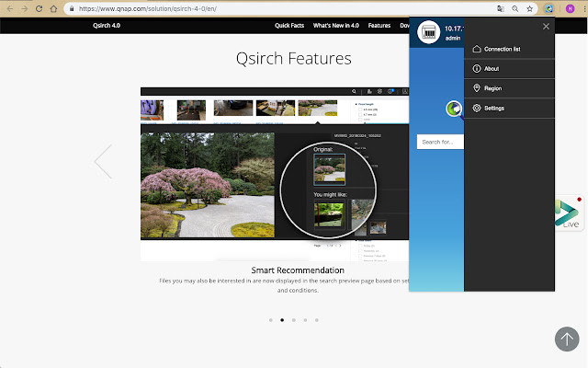Close the extension side menu with X
The width and height of the screenshot is (588, 368).
(547, 27)
